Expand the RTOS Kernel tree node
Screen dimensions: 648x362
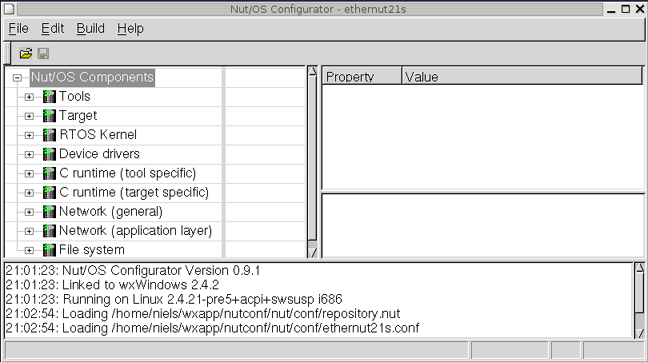(29, 135)
